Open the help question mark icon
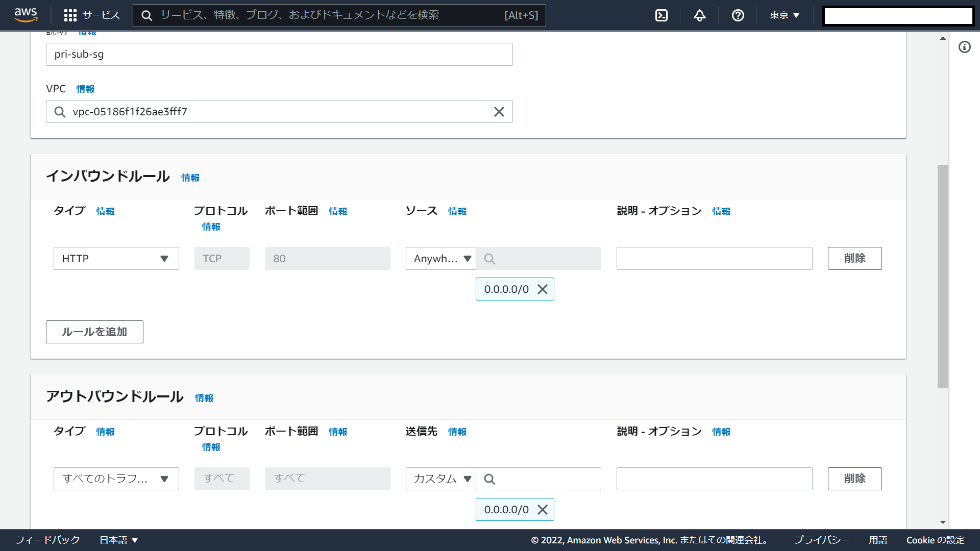980x551 pixels. tap(738, 15)
